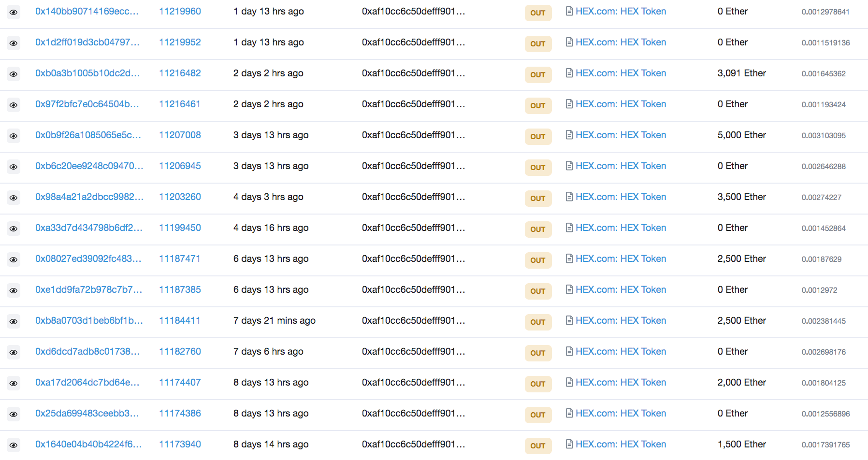Open HEX.com: HEX Token link for block 11182760
The width and height of the screenshot is (868, 460).
(x=621, y=351)
